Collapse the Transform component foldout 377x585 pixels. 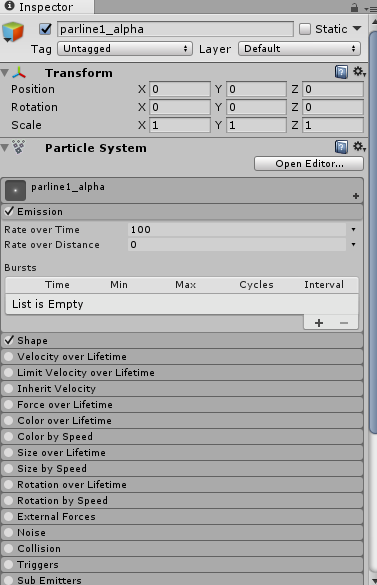(4, 73)
